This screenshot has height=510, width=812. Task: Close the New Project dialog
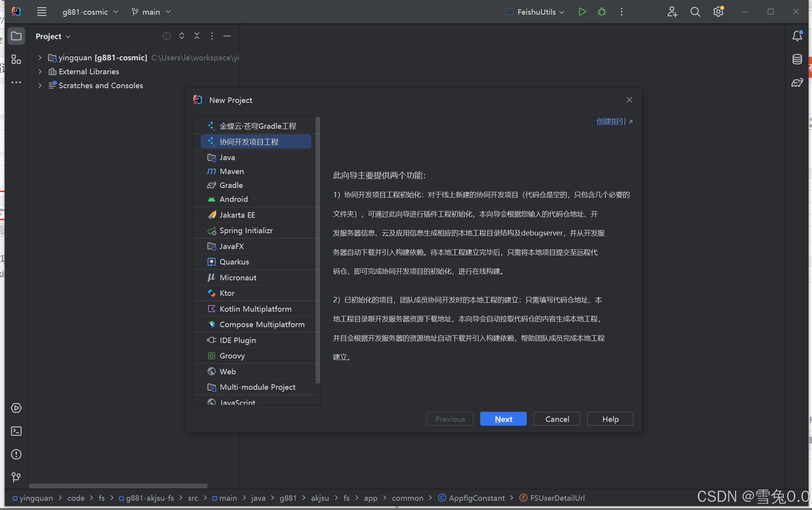pos(629,100)
